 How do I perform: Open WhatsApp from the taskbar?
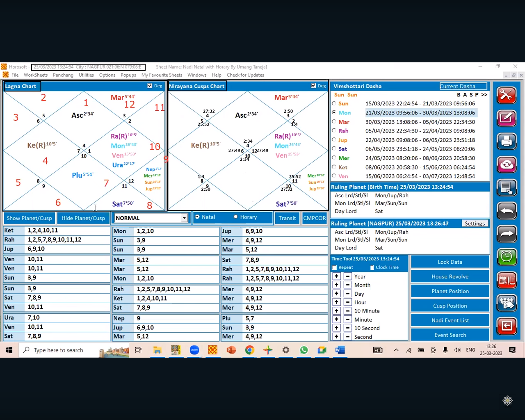(x=304, y=350)
